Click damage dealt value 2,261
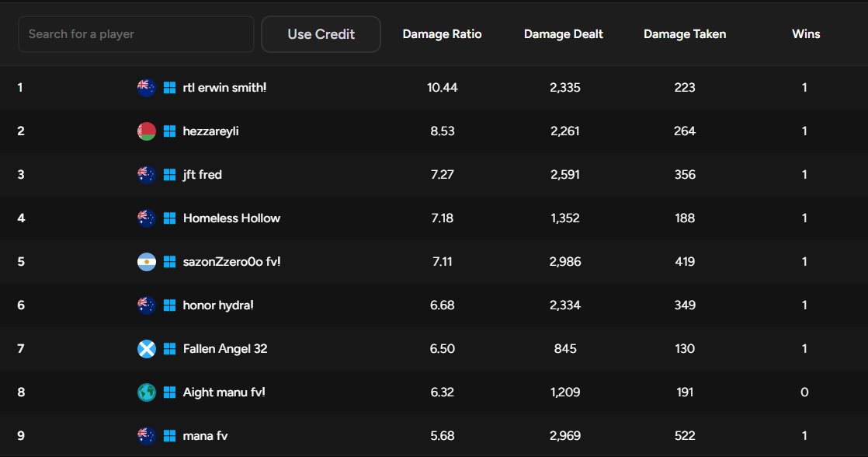868x457 pixels. tap(565, 131)
